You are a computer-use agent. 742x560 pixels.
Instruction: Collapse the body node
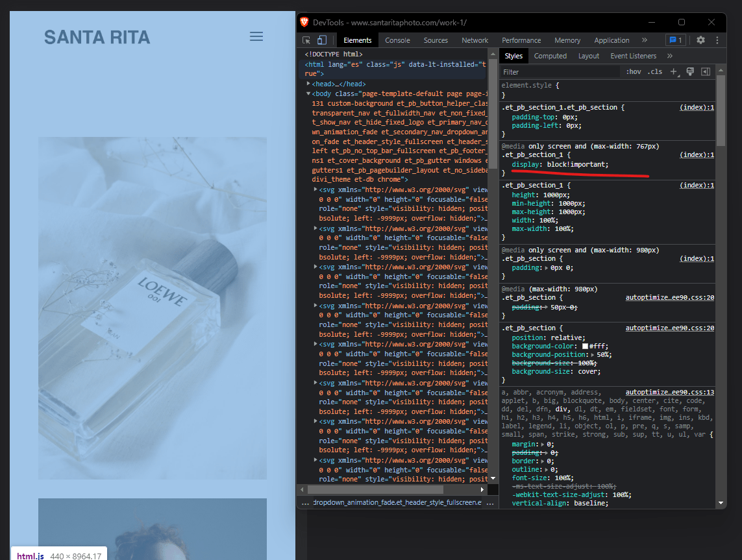coord(308,93)
